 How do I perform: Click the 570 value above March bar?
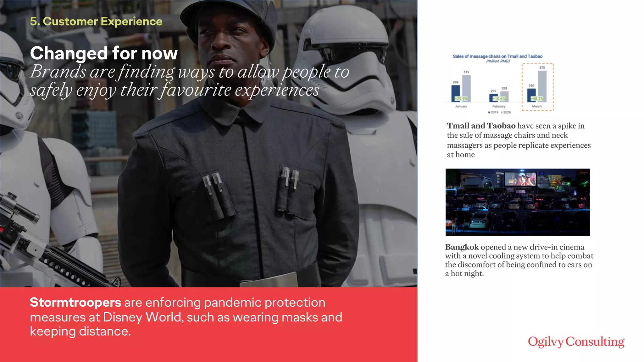tap(542, 68)
